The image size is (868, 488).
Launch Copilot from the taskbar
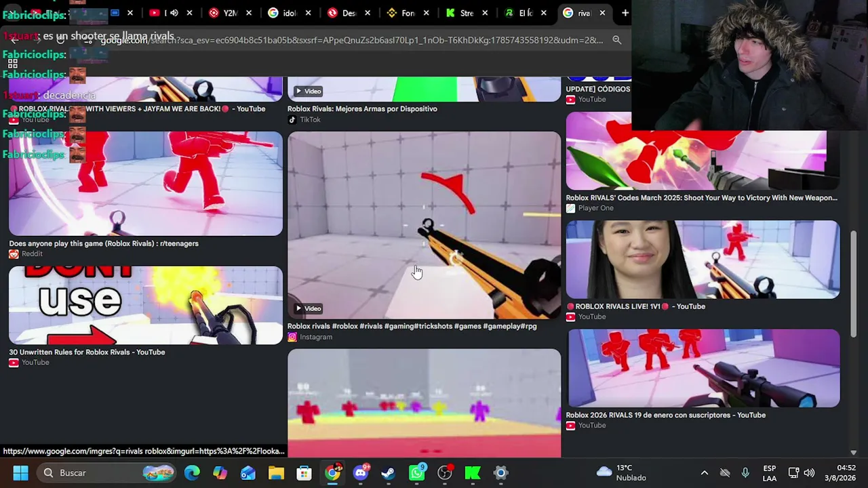(x=220, y=472)
